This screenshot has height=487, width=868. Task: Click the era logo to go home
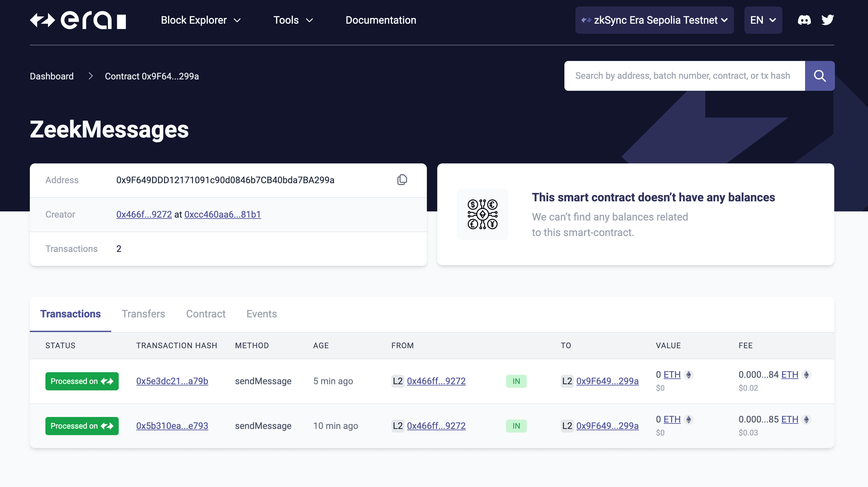pyautogui.click(x=78, y=20)
